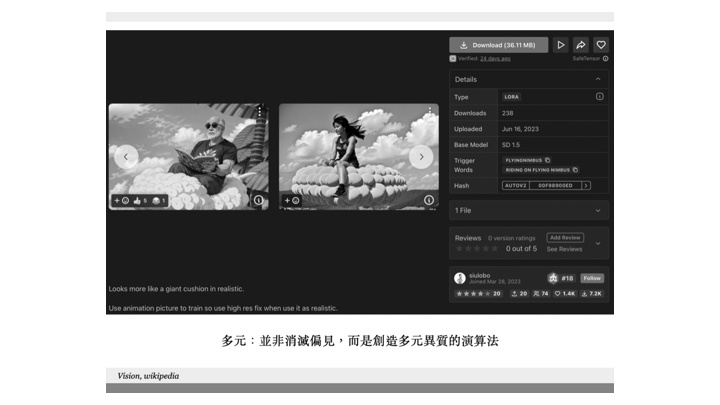Go to previous image in carousel

coord(126,157)
